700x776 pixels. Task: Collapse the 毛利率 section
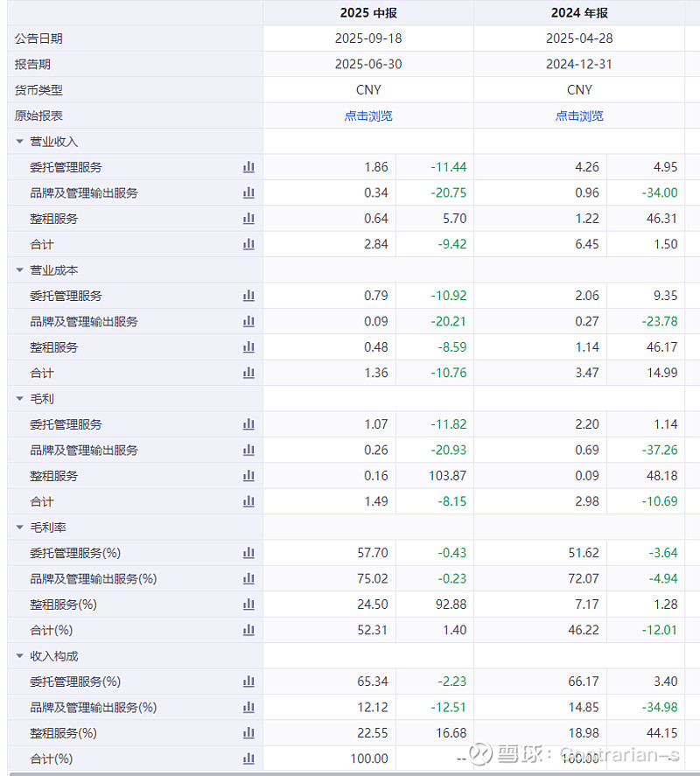[20, 528]
